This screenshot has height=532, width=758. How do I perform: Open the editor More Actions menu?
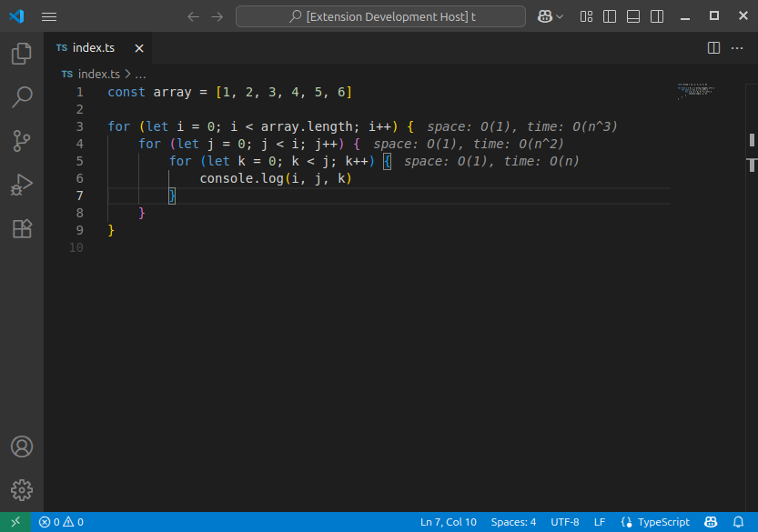(x=737, y=48)
